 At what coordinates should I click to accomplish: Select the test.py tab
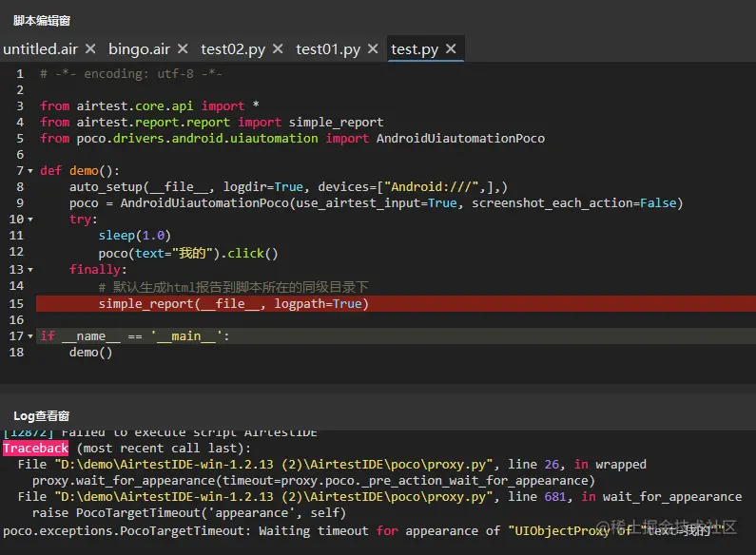coord(415,49)
